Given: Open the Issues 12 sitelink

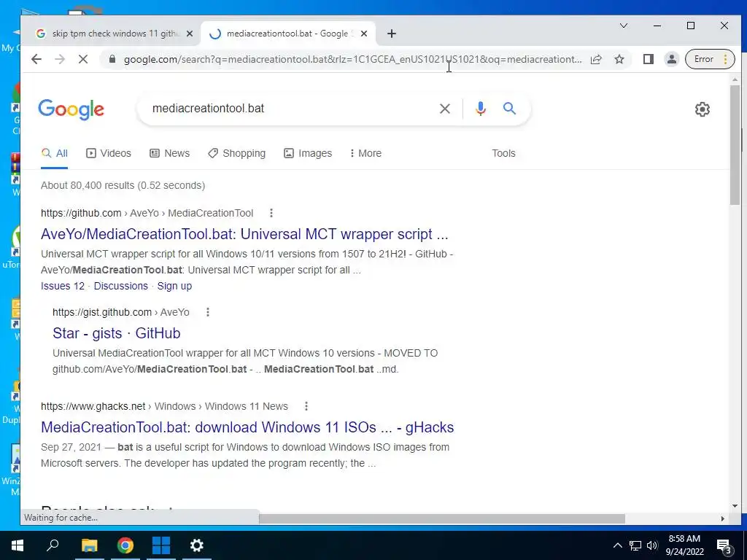Looking at the screenshot, I should click(x=63, y=286).
